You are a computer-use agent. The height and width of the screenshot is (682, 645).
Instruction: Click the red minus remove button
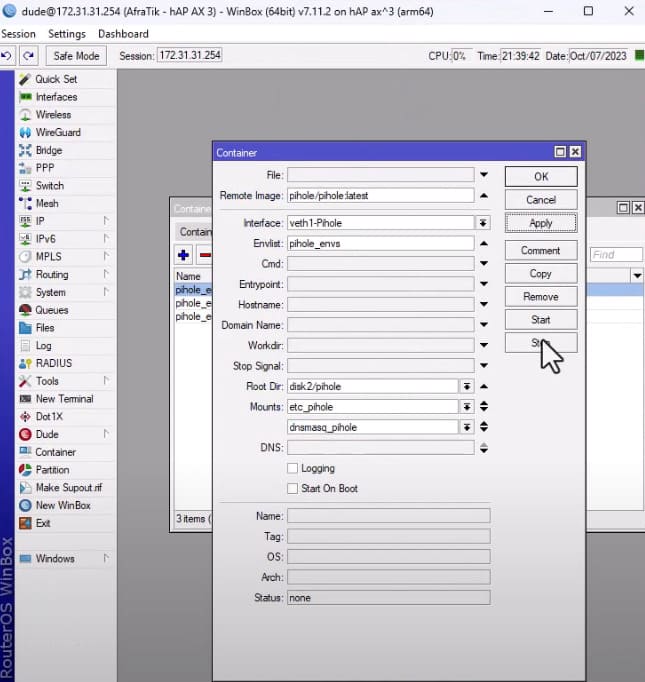point(204,255)
